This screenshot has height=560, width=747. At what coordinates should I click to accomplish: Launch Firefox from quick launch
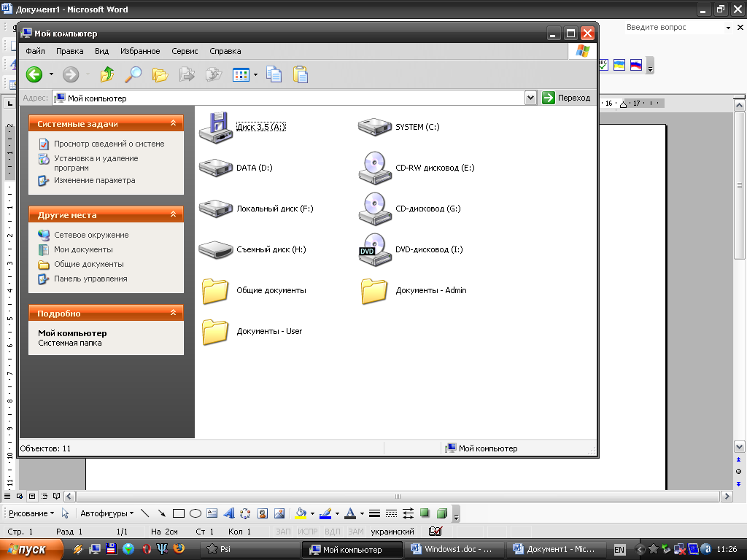pyautogui.click(x=179, y=549)
